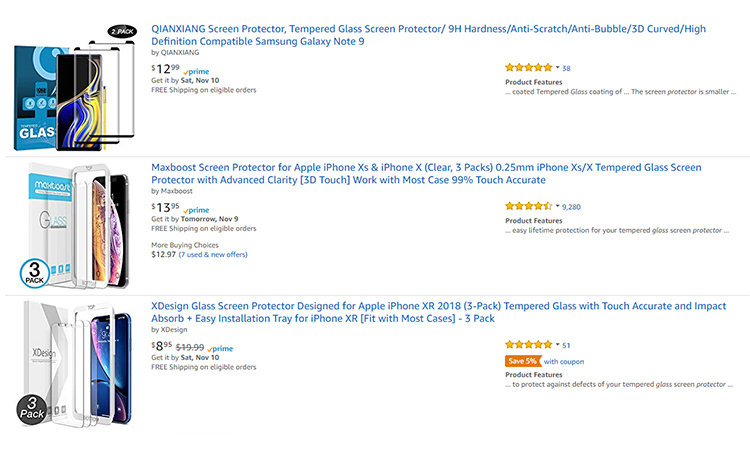This screenshot has width=750, height=450.
Task: Click the Prime logo beside the $8.95 price
Action: pyautogui.click(x=220, y=349)
